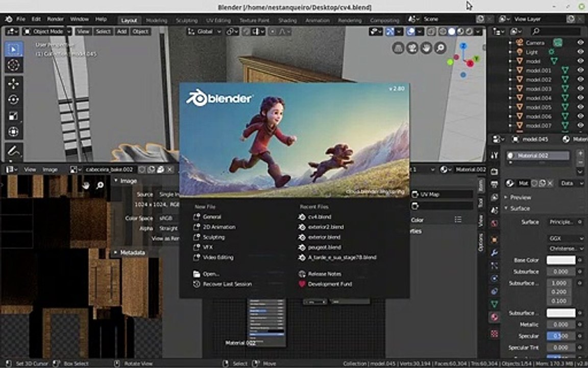Viewport: 588px width, 368px height.
Task: Pick the Rotate tool
Action: tap(13, 100)
